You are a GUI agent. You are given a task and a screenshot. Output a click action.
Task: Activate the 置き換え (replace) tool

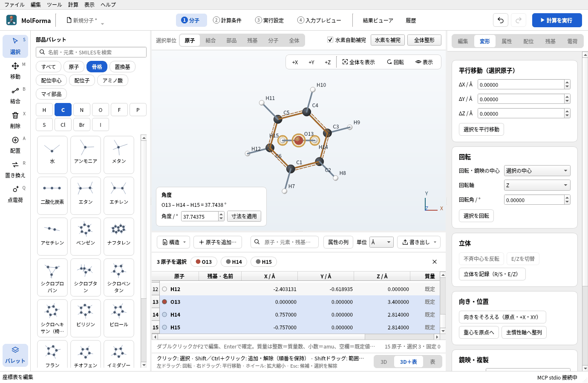(x=15, y=169)
